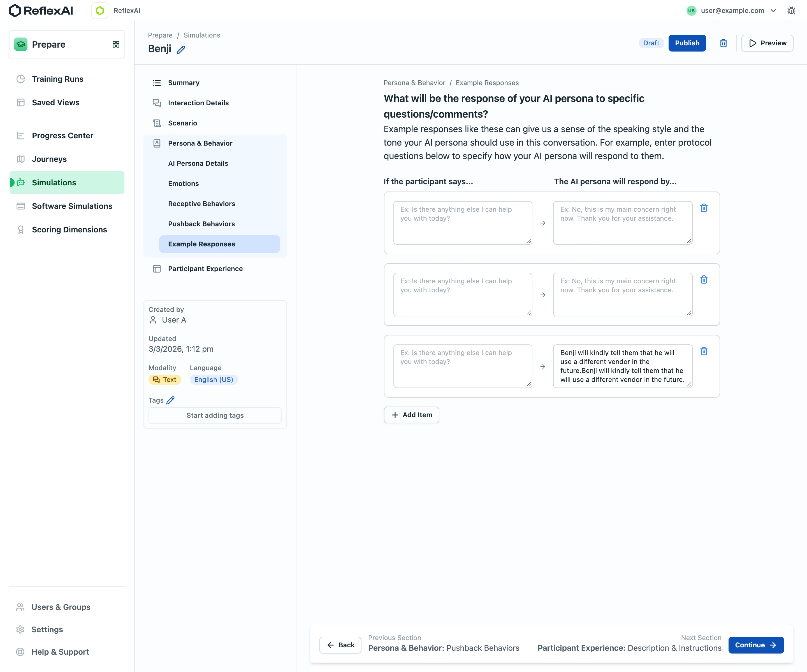Go to Summary section

pos(215,83)
